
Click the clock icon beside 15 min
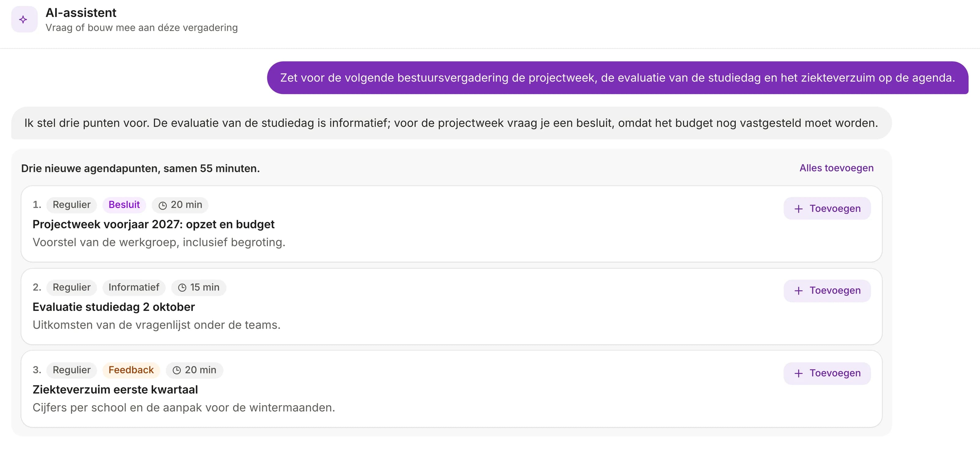182,288
